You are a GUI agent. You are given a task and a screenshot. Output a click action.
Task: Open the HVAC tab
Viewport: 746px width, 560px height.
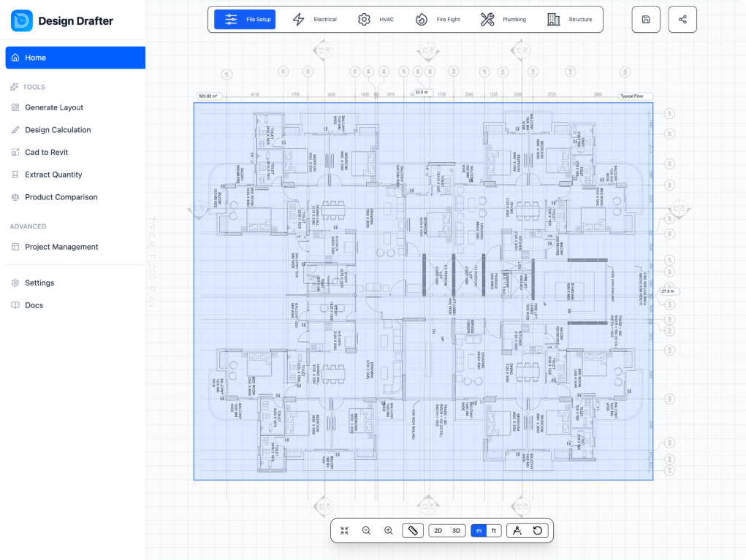point(376,20)
